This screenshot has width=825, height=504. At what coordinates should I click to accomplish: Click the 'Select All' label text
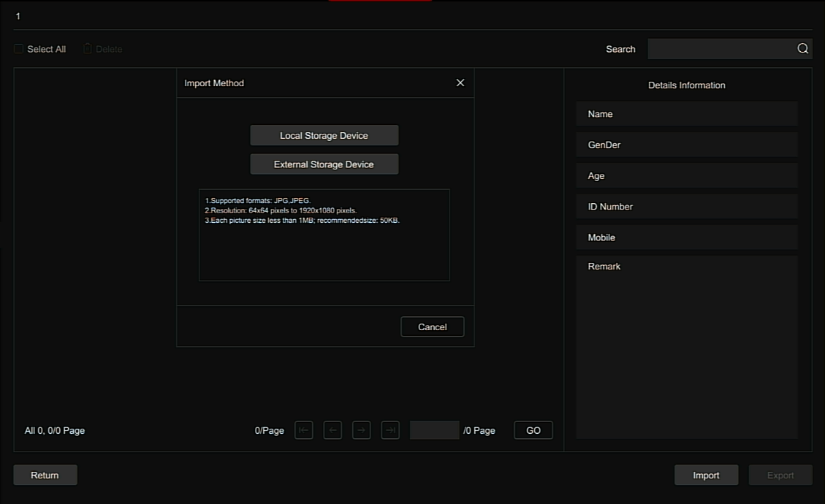46,49
